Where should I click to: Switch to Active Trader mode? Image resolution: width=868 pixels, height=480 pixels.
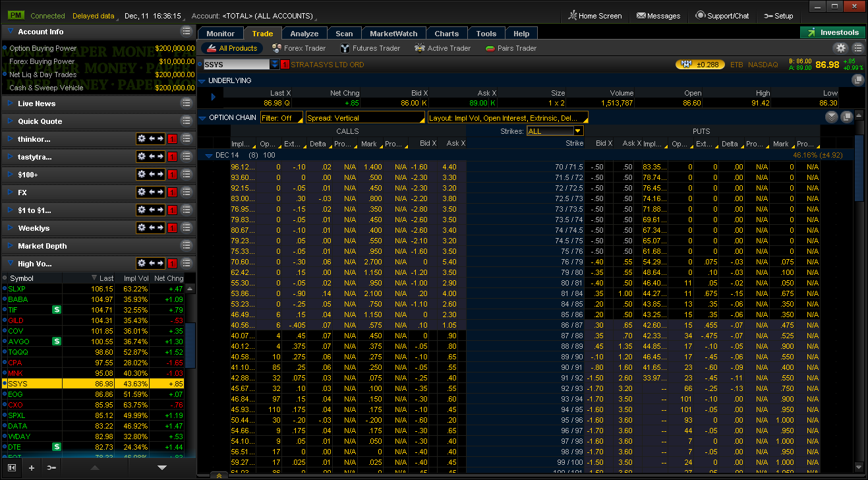(x=442, y=48)
